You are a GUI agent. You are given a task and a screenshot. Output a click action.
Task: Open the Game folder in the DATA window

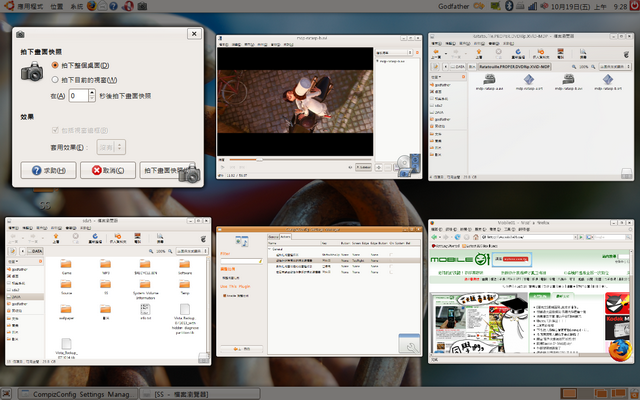click(x=66, y=266)
